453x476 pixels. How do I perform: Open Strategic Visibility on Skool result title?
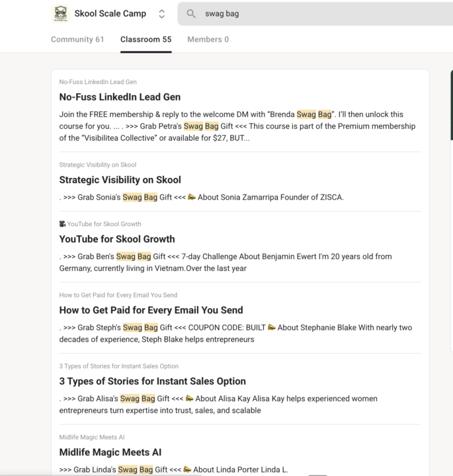tap(120, 180)
